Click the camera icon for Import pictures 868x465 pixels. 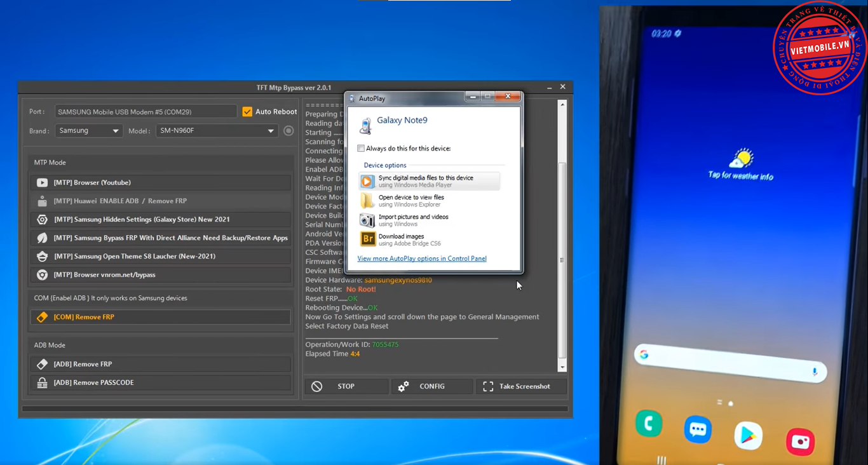click(x=367, y=220)
